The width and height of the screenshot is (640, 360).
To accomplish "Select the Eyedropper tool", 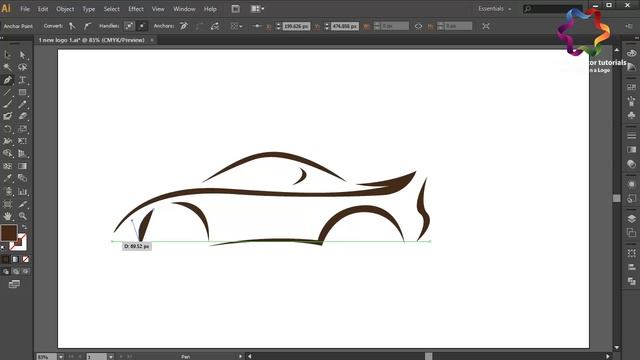I will (x=7, y=178).
